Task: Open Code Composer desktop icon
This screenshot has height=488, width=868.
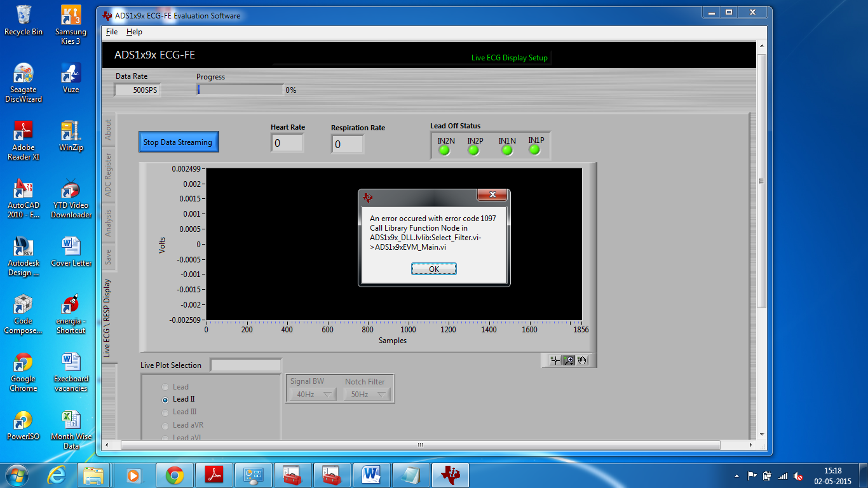Action: 24,314
